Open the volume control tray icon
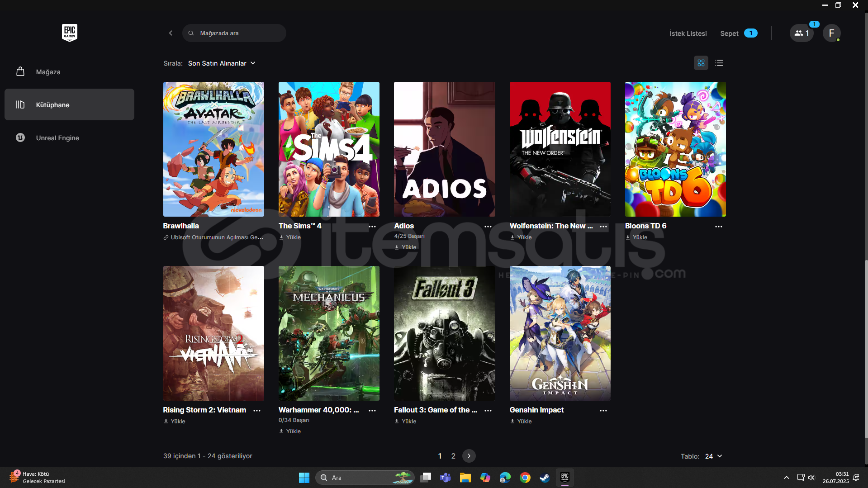This screenshot has height=488, width=868. pyautogui.click(x=811, y=478)
